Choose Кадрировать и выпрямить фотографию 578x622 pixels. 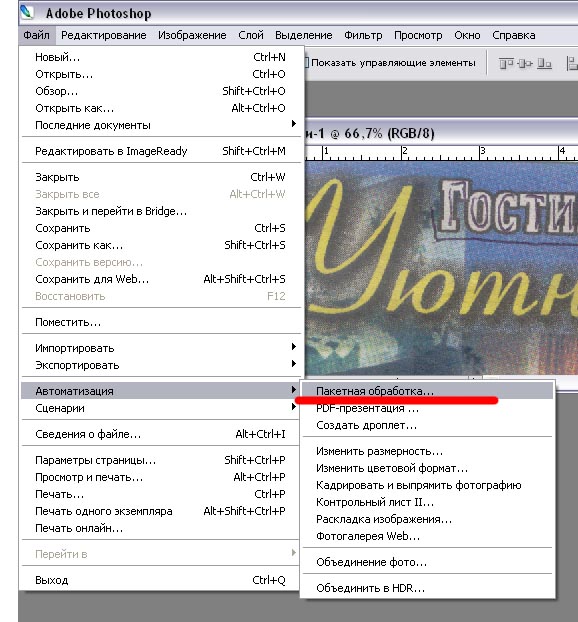tap(428, 486)
